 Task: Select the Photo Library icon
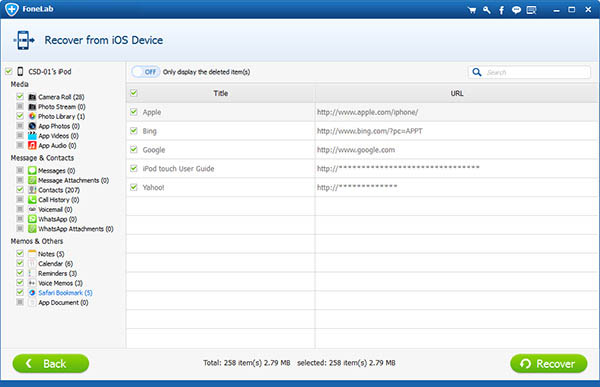[x=32, y=116]
